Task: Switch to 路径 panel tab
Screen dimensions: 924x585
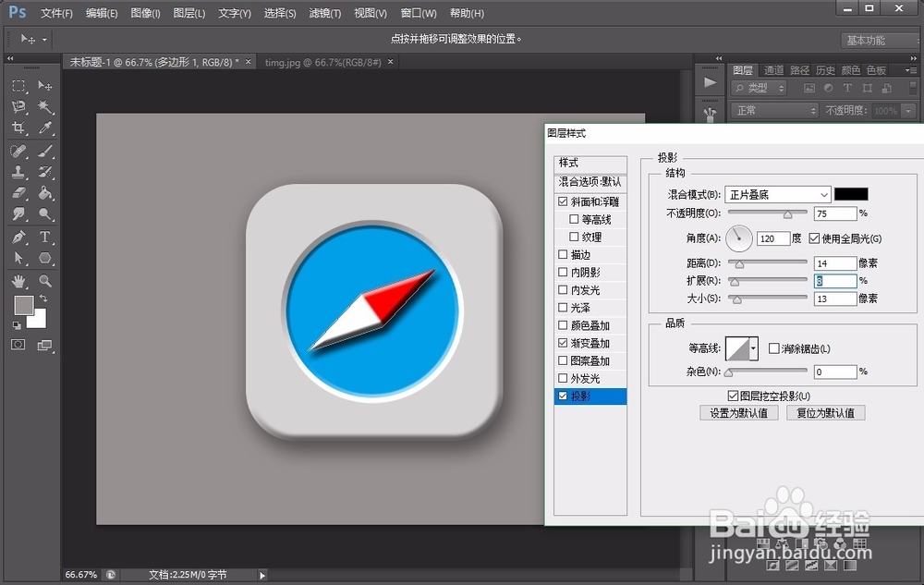Action: tap(799, 70)
